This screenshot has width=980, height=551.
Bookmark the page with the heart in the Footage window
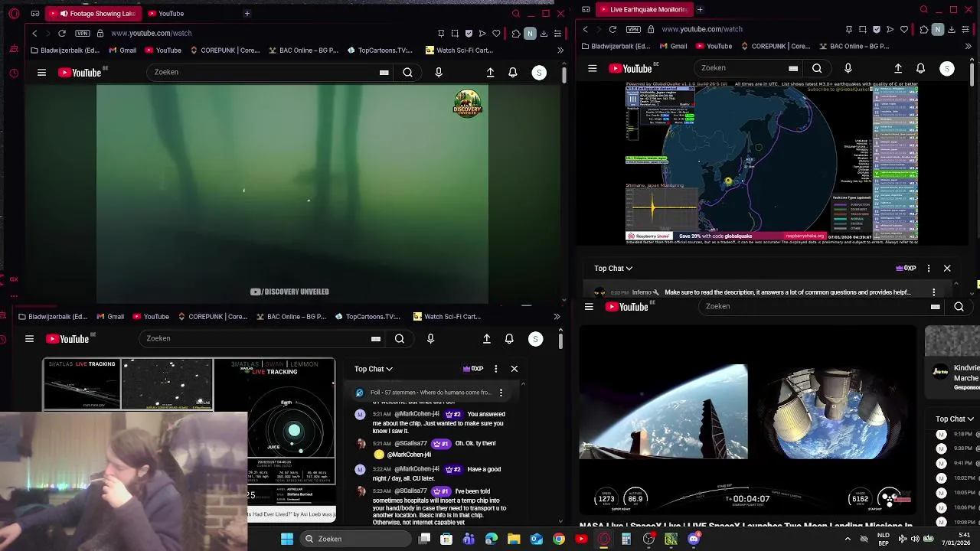pos(496,33)
